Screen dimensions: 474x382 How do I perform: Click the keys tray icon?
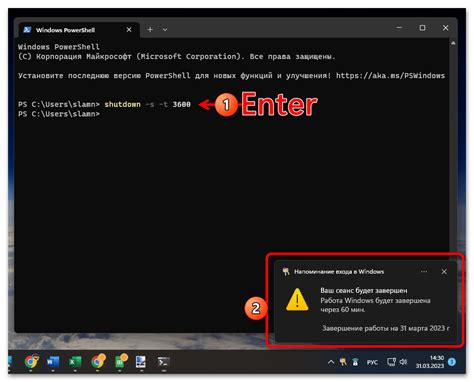[x=343, y=362]
